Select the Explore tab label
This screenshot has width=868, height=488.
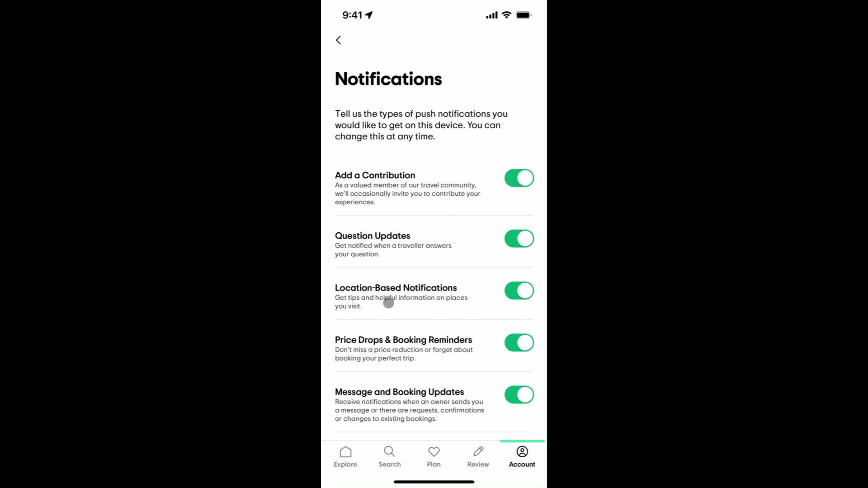[x=345, y=464]
